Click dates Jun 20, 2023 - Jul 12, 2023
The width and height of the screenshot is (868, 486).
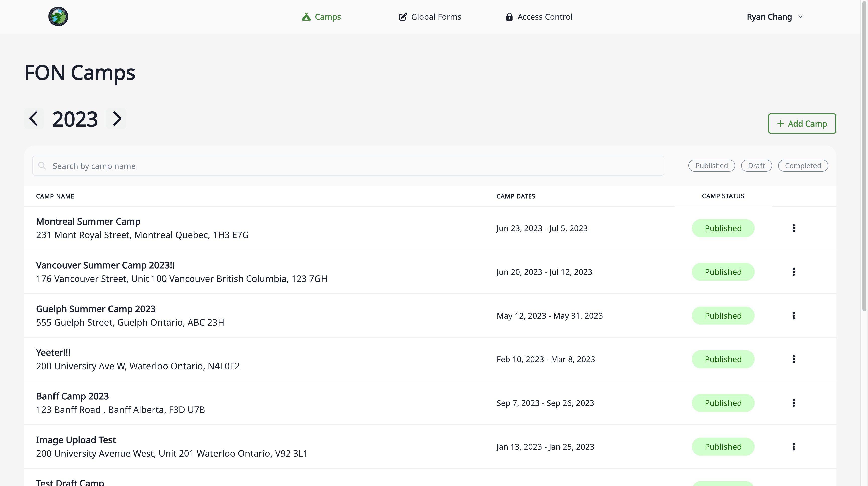point(544,272)
